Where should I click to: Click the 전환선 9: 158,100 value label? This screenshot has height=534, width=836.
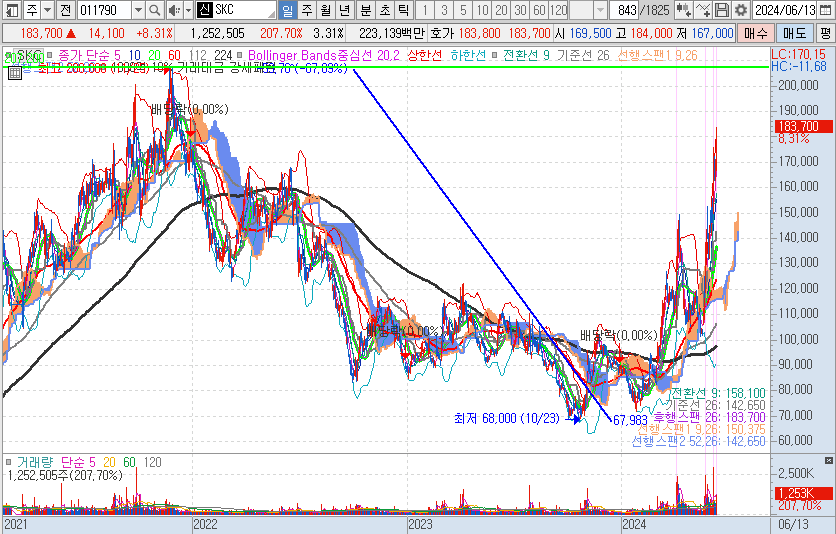click(718, 393)
